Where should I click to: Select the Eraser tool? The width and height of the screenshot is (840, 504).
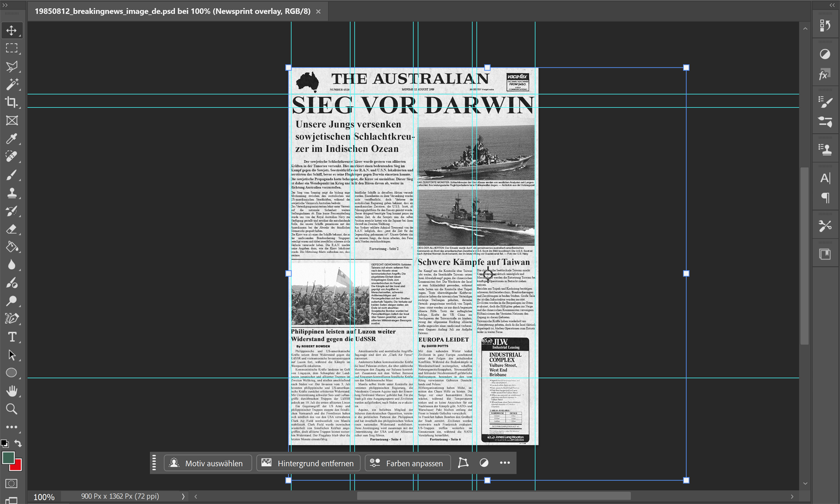(11, 229)
